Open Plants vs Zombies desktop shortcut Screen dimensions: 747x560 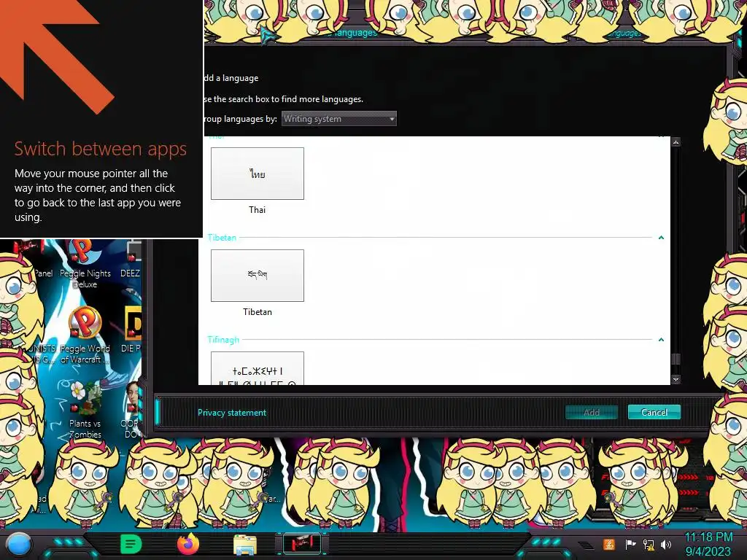85,410
